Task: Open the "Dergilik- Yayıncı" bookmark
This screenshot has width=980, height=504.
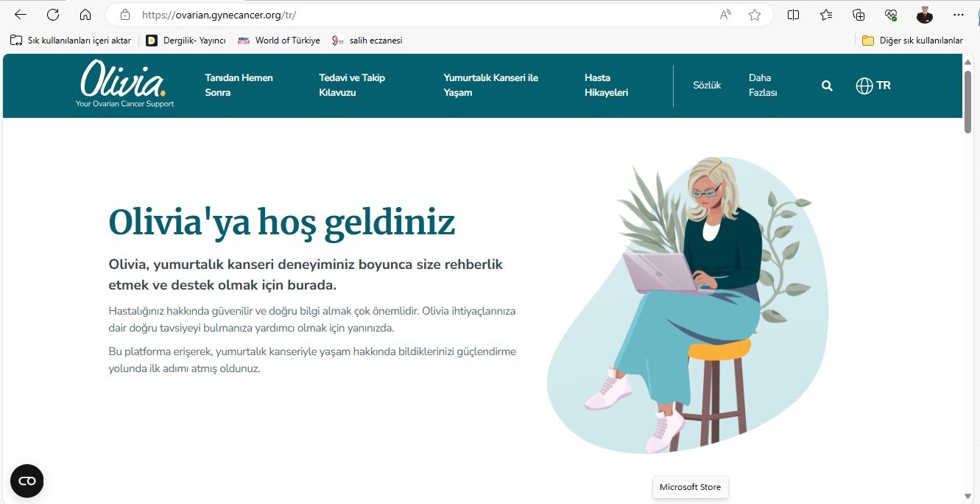Action: (x=186, y=41)
